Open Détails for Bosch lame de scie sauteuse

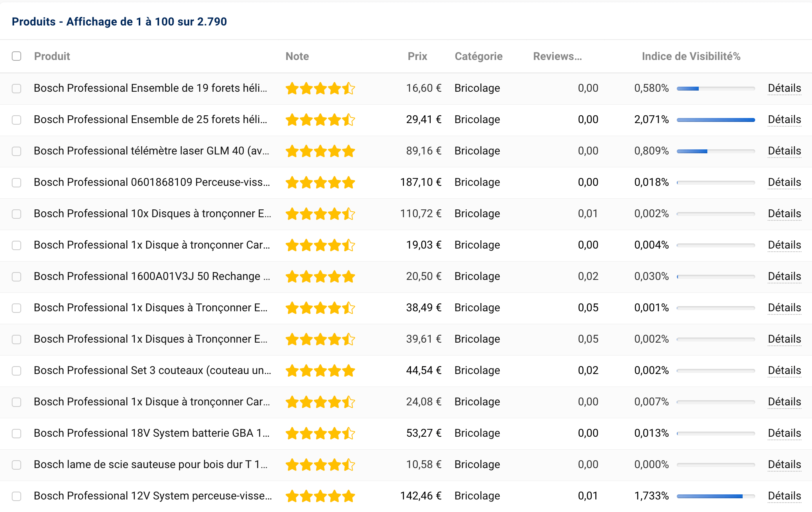coord(784,465)
